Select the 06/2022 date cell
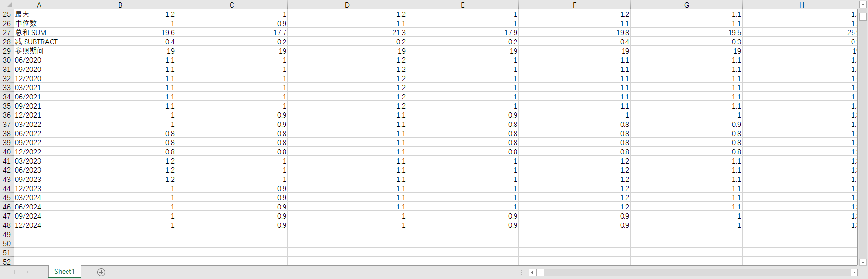The width and height of the screenshot is (868, 279). click(39, 134)
